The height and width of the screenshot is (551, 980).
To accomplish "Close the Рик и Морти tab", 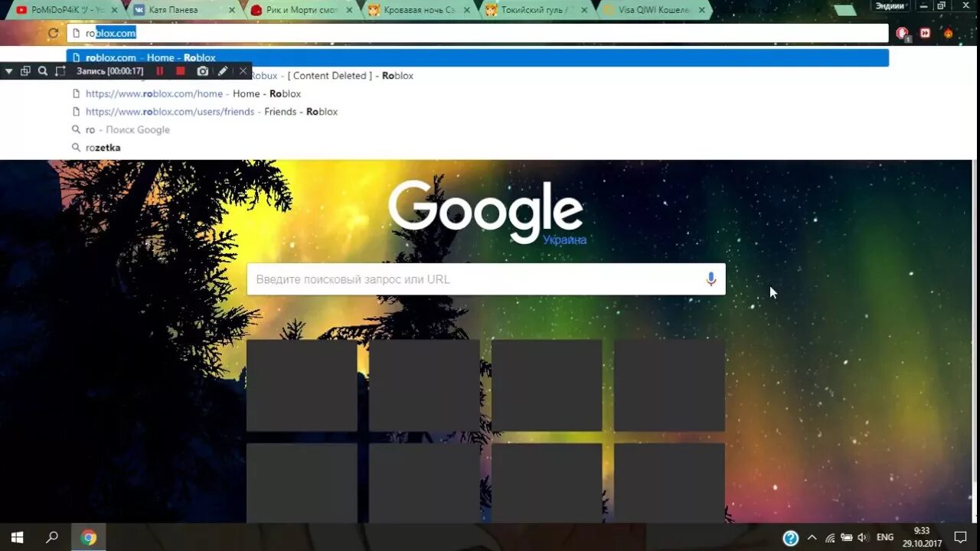I will (x=349, y=10).
